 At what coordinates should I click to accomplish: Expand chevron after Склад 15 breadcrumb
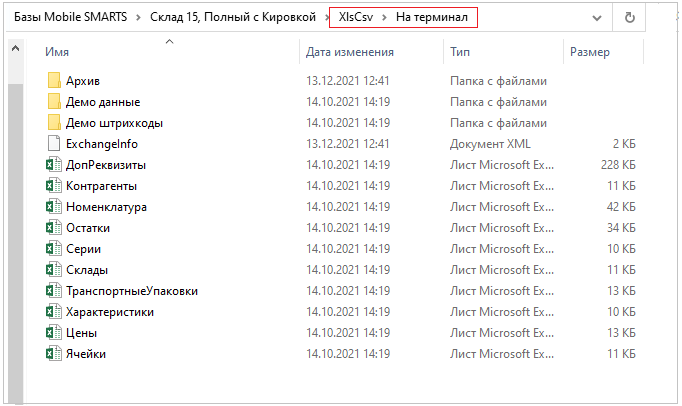[326, 17]
